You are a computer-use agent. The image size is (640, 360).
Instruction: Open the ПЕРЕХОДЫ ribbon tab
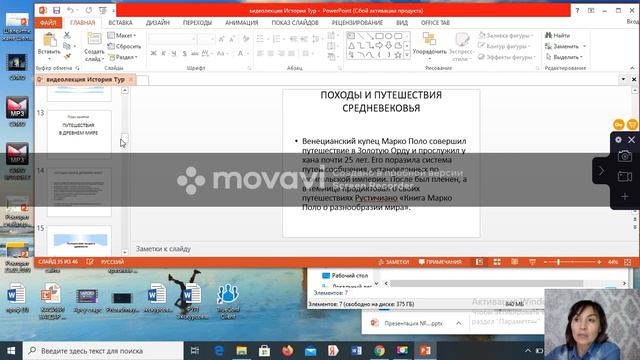(197, 23)
